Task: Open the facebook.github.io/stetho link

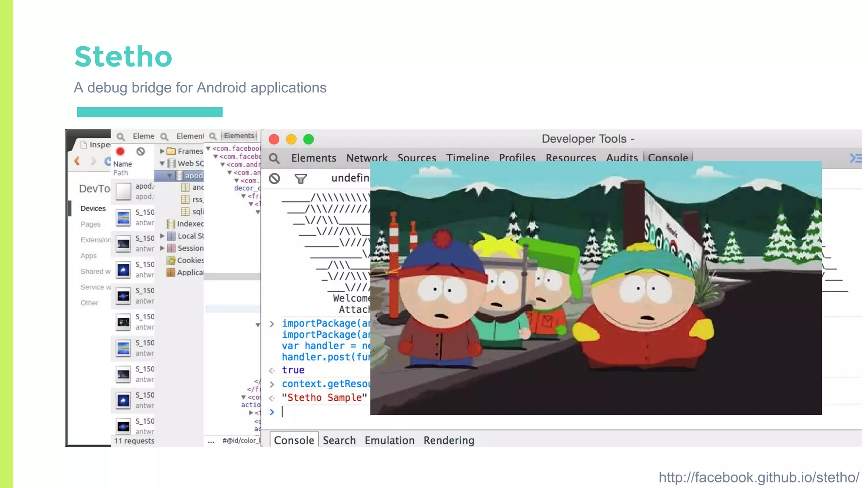Action: [759, 477]
